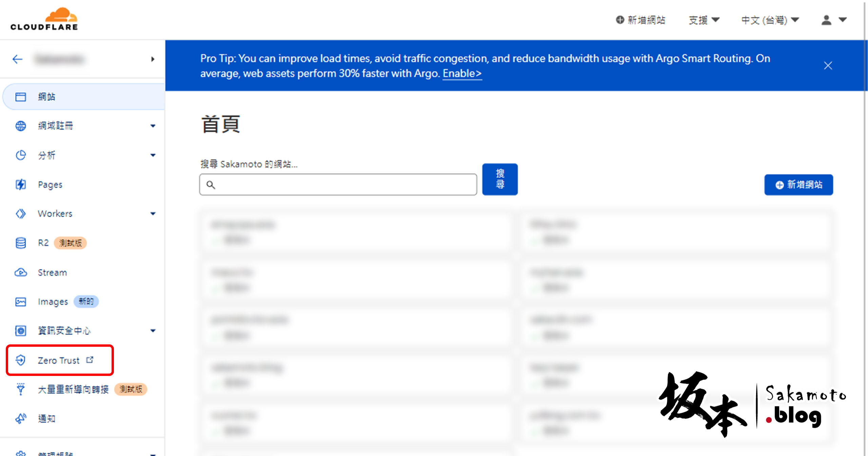Click the 分析 pie chart icon
The height and width of the screenshot is (456, 868).
coord(21,155)
